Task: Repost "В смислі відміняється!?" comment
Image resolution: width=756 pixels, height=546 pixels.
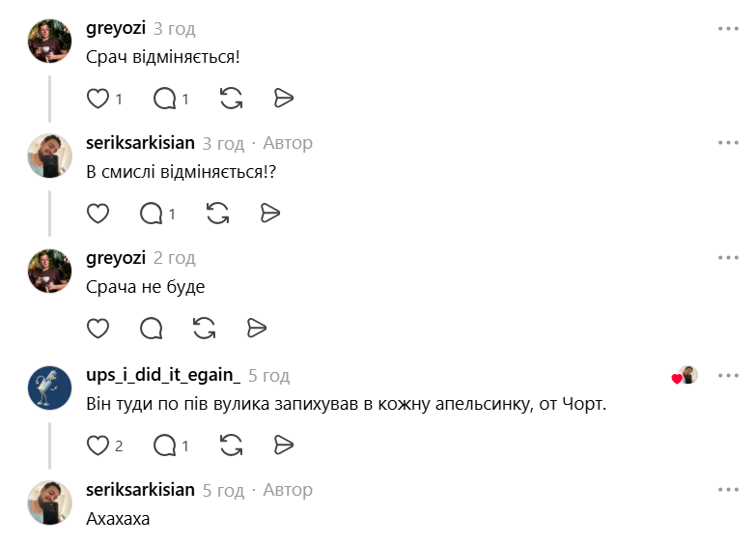Action: coord(217,214)
